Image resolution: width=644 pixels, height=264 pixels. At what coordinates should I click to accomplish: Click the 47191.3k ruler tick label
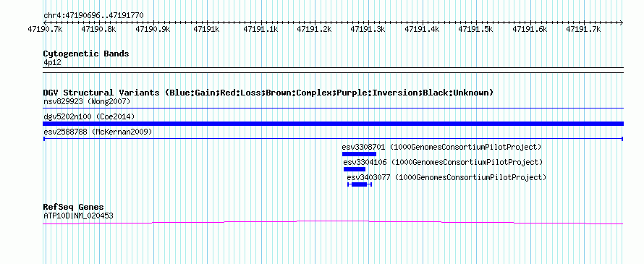pyautogui.click(x=368, y=29)
